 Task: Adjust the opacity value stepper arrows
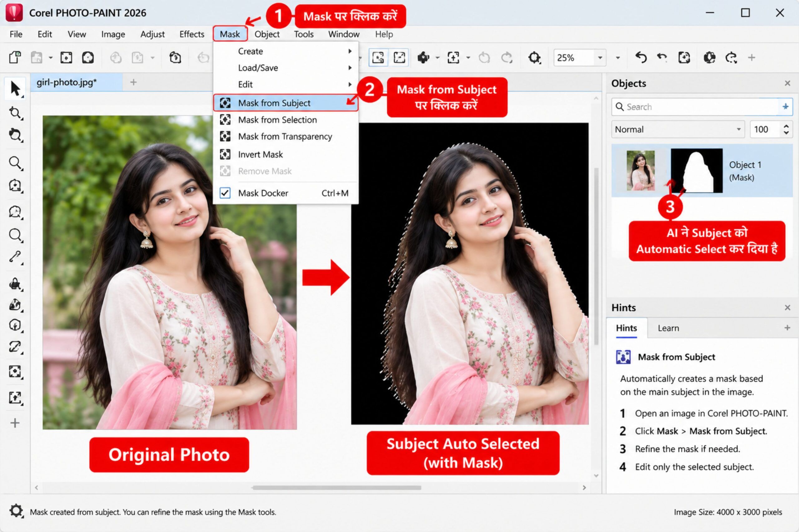point(786,129)
